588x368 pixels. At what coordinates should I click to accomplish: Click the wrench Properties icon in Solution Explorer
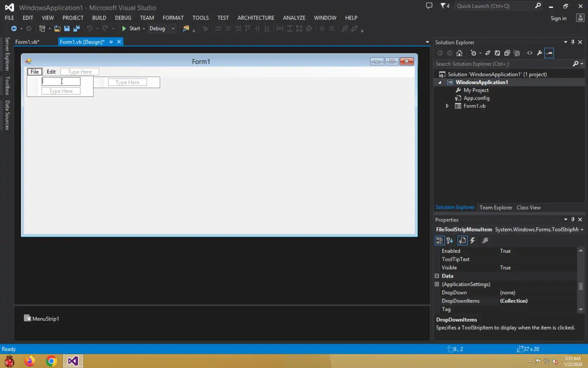point(540,53)
